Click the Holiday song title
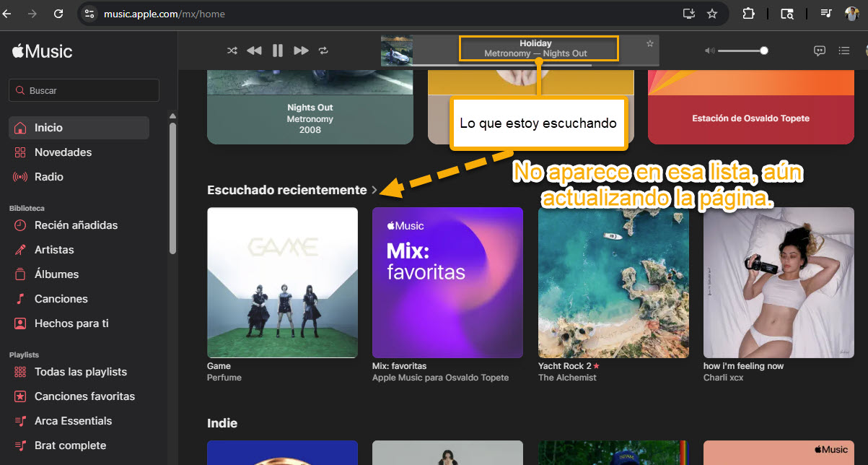 pyautogui.click(x=535, y=43)
